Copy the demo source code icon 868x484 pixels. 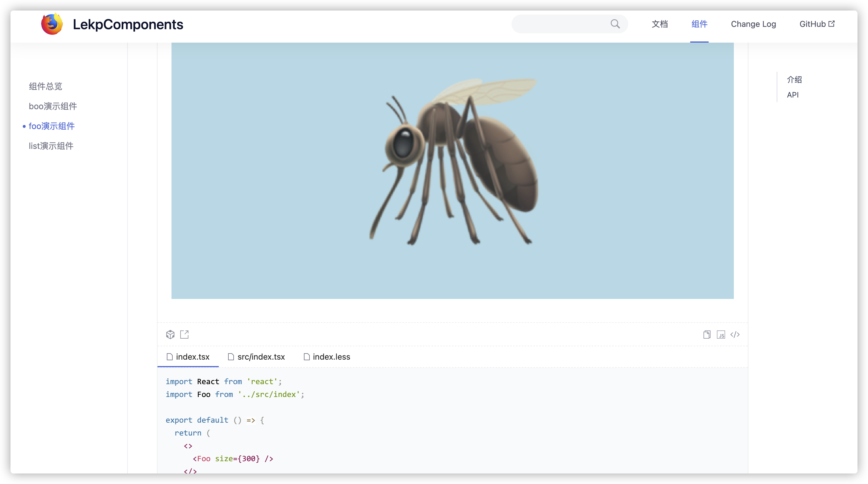[707, 334]
